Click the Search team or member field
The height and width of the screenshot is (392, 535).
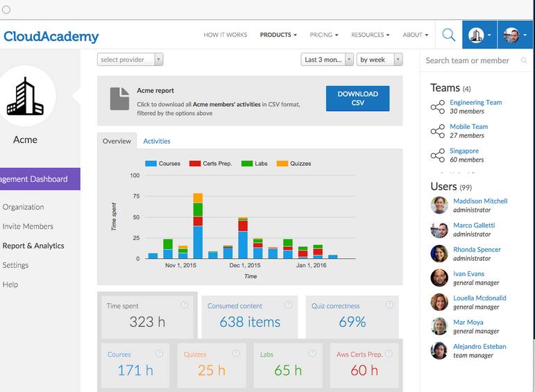pos(476,60)
